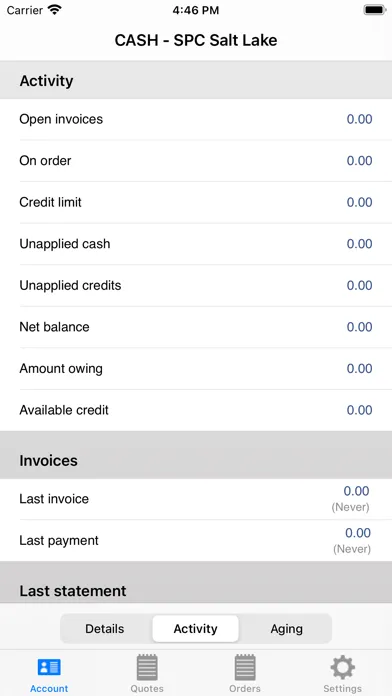The image size is (392, 696).
Task: Open the Orders notepad icon
Action: (245, 667)
